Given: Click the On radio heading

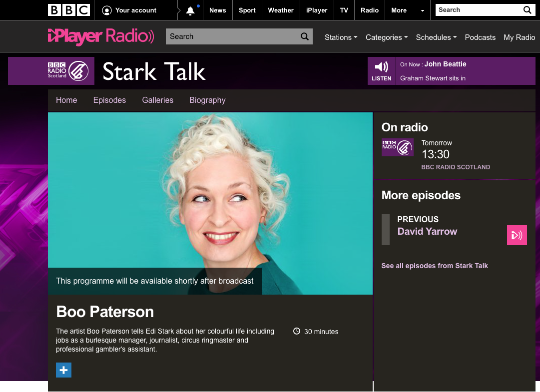Looking at the screenshot, I should click(x=405, y=127).
